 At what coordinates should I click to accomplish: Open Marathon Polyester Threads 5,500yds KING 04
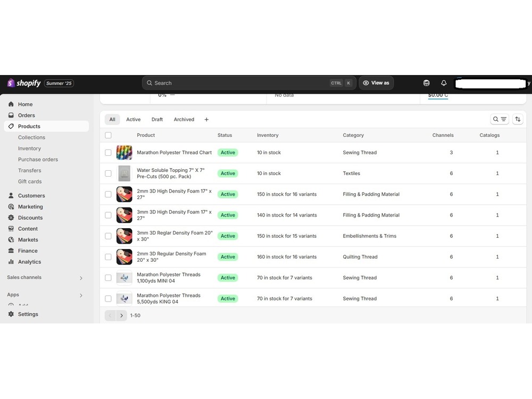(169, 298)
